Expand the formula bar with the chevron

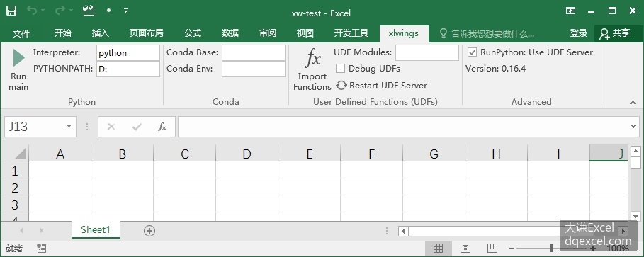pos(634,127)
